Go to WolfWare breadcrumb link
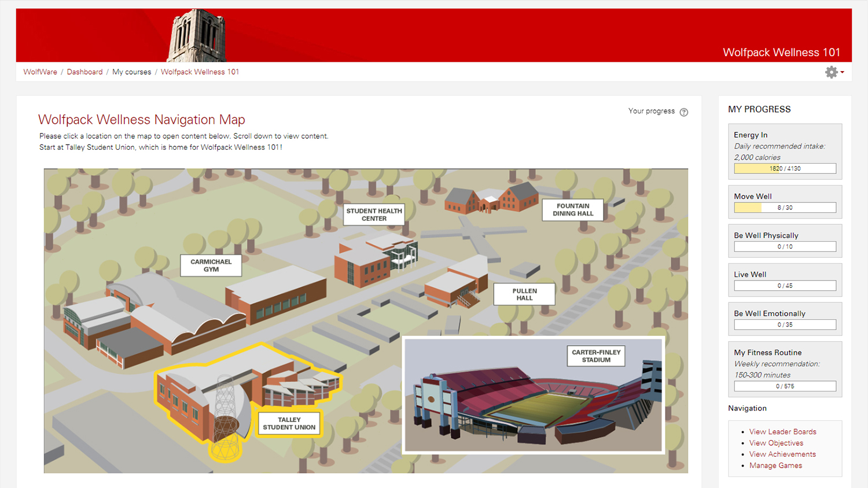The width and height of the screenshot is (868, 488). pyautogui.click(x=41, y=72)
